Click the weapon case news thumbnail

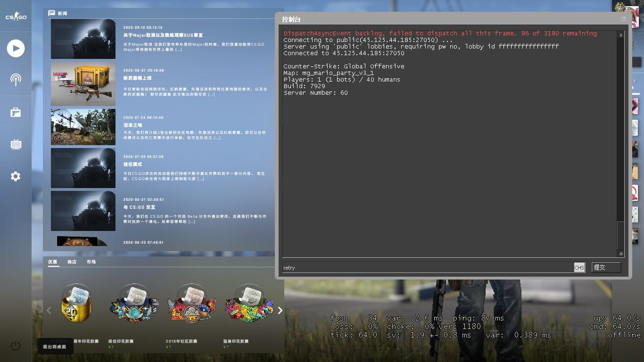tap(83, 84)
